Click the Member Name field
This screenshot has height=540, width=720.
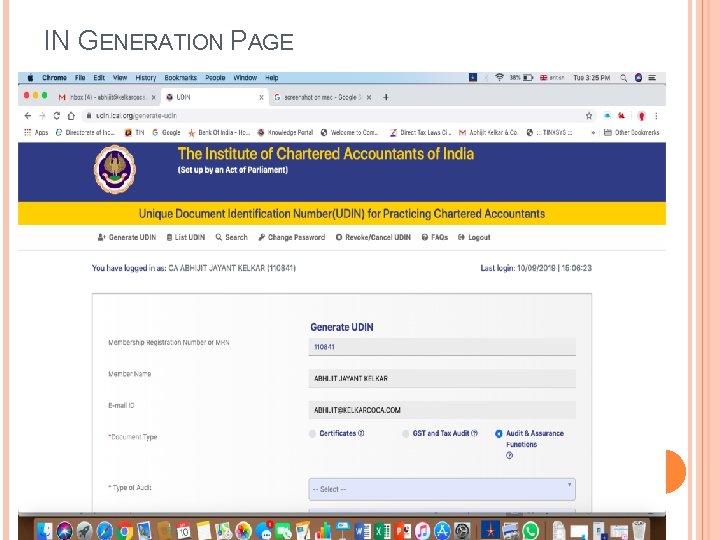tap(442, 378)
